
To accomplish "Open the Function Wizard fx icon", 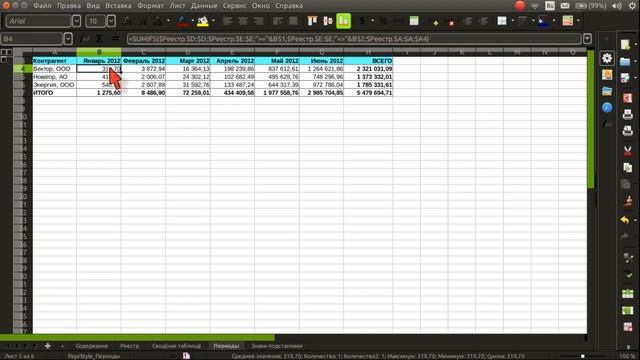I will pyautogui.click(x=84, y=39).
